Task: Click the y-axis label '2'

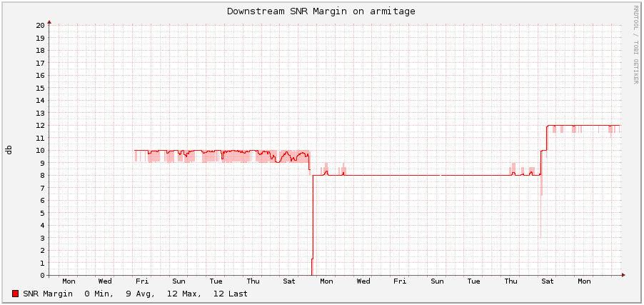Action: point(42,250)
